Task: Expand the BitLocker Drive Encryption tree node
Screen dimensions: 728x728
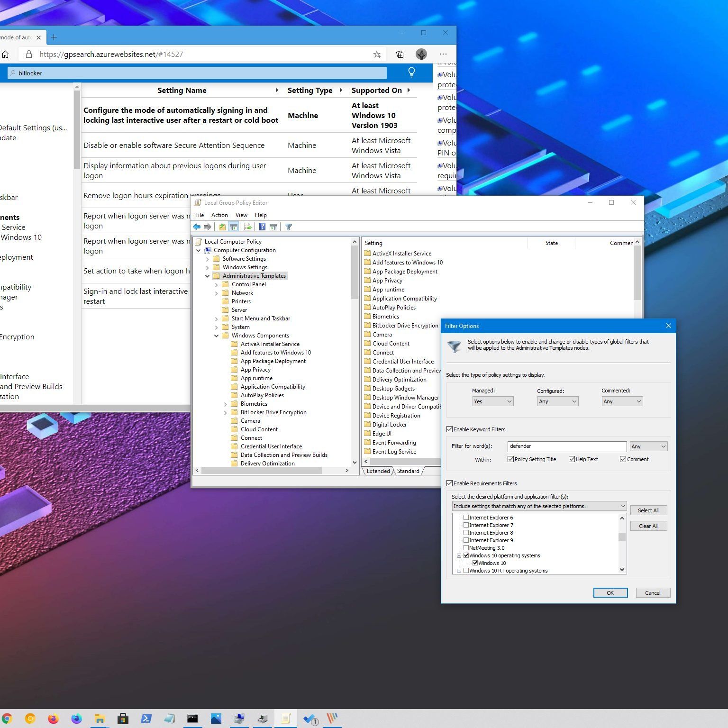Action: pos(226,412)
